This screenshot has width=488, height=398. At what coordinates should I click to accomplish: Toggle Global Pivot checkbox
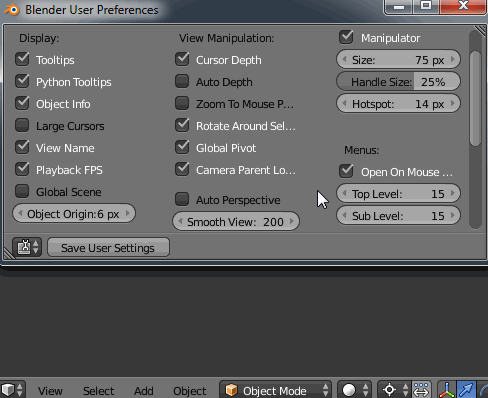tap(182, 148)
